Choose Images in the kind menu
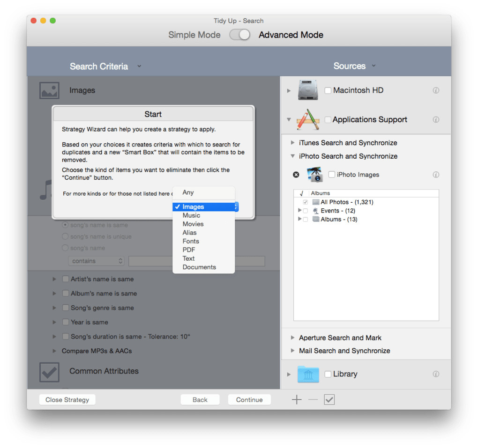This screenshot has width=478, height=448. point(204,207)
